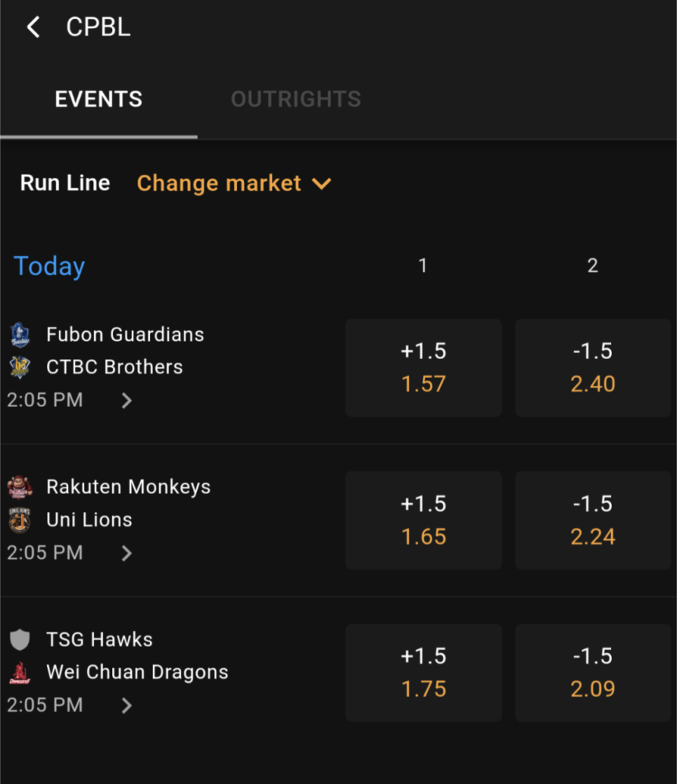Expand TSG Hawks match details chevron
The height and width of the screenshot is (784, 677).
pos(126,706)
